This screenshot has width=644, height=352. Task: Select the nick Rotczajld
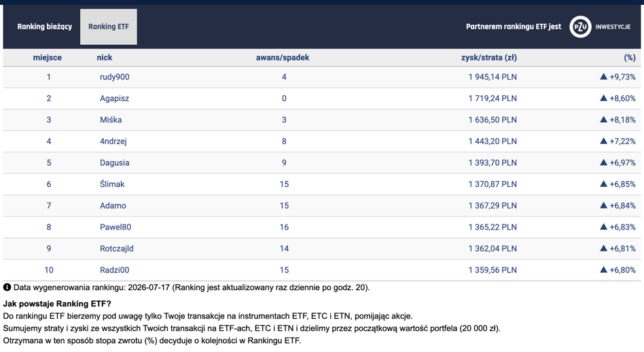[x=117, y=249]
